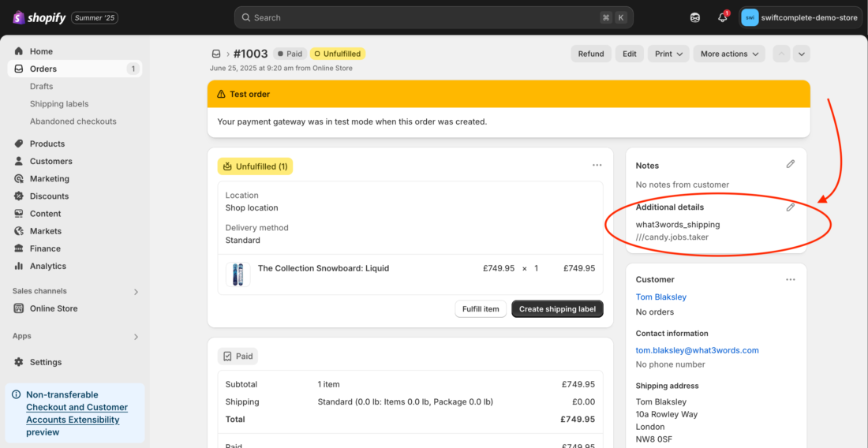Screen dimensions: 868x448
Task: Click the Settings gear icon
Action: click(19, 362)
